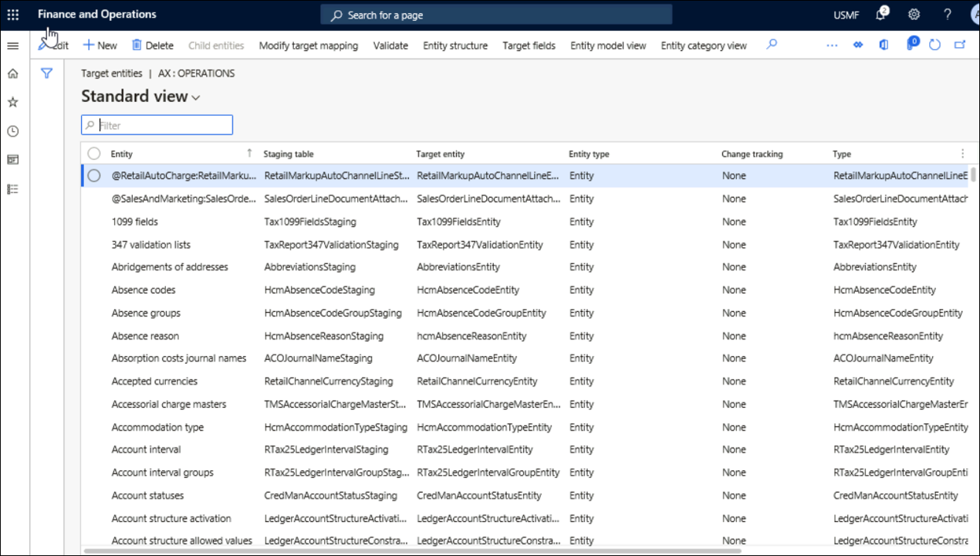Open Favorites star in sidebar
The height and width of the screenshot is (556, 980).
point(13,102)
